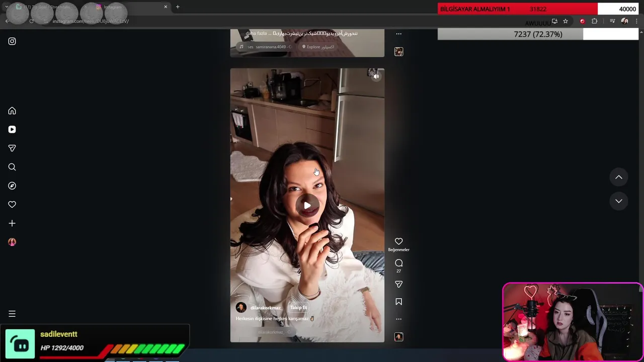The width and height of the screenshot is (644, 362).
Task: Go to next reel with down arrow
Action: click(x=619, y=201)
